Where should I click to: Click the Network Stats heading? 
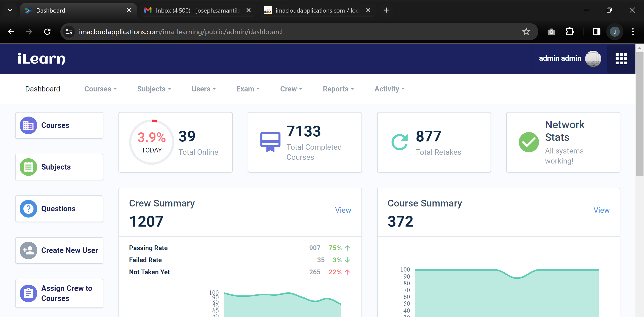pos(565,131)
